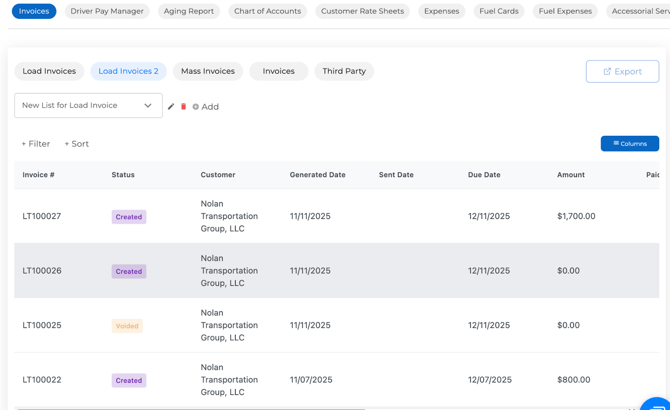Image resolution: width=670 pixels, height=410 pixels.
Task: Click the Amount column header
Action: (571, 175)
